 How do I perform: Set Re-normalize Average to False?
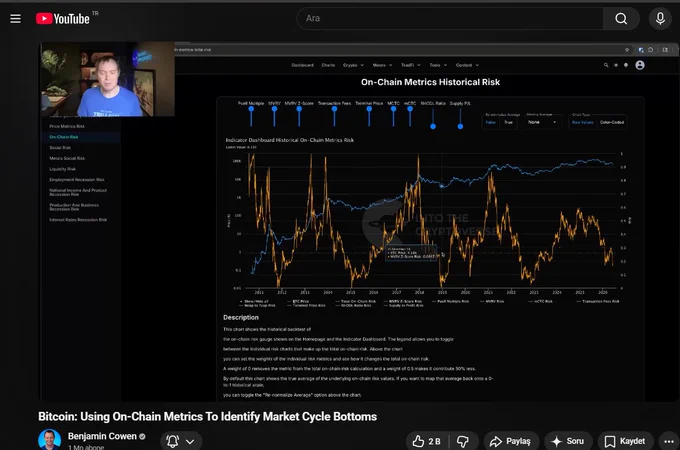[x=490, y=122]
